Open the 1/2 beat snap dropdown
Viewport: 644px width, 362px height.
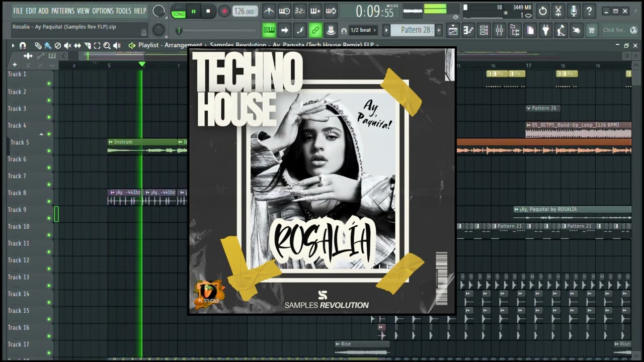pyautogui.click(x=363, y=31)
